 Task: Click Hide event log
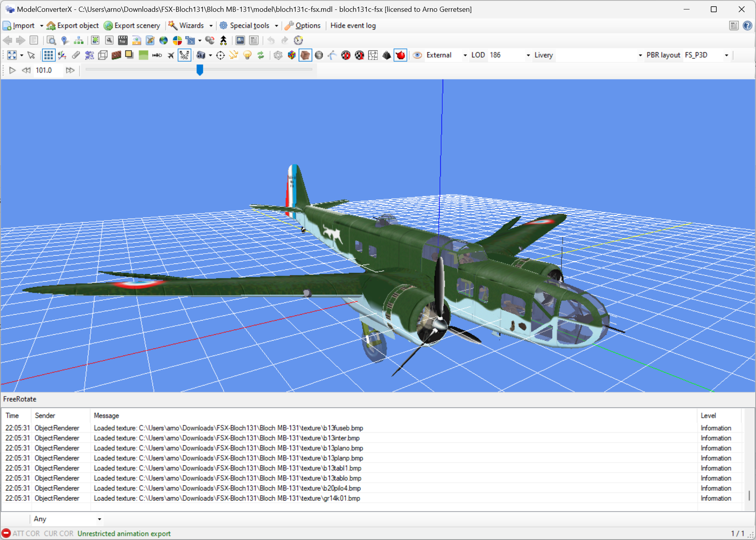tap(353, 25)
